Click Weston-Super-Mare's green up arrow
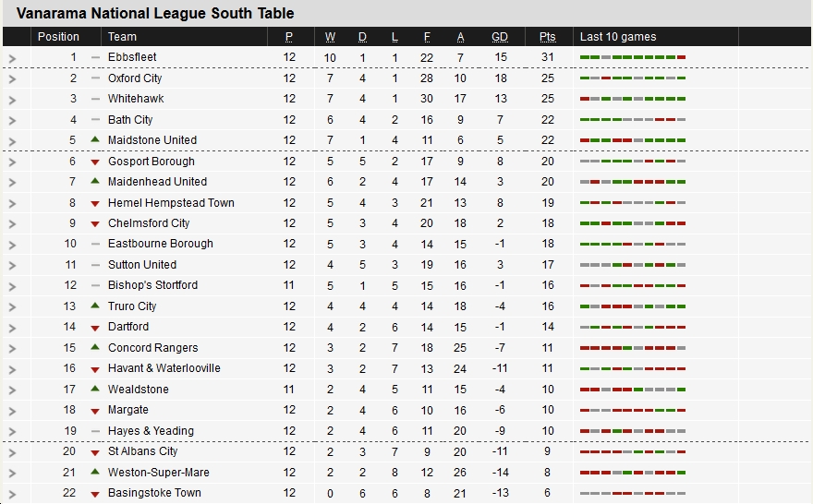This screenshot has width=813, height=504. point(95,472)
